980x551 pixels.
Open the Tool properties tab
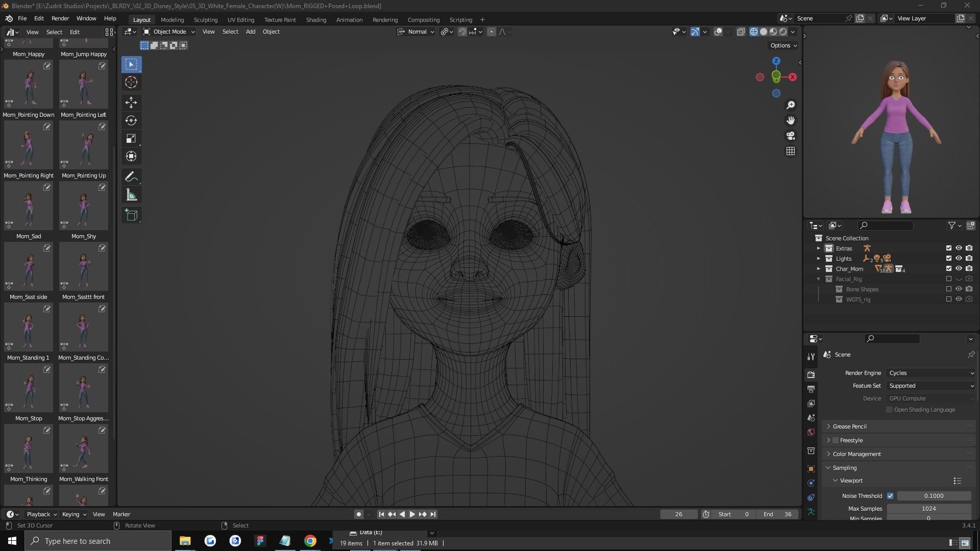[x=811, y=356]
